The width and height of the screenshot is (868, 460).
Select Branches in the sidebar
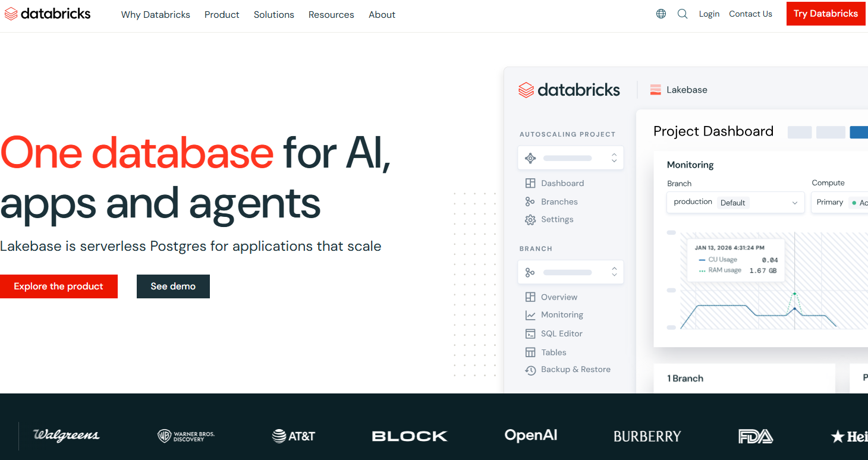click(x=559, y=201)
